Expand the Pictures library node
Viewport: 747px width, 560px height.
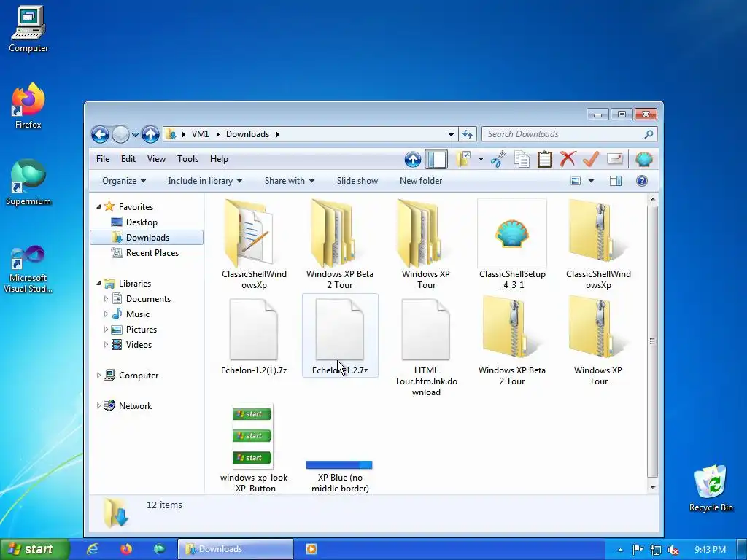pos(106,329)
